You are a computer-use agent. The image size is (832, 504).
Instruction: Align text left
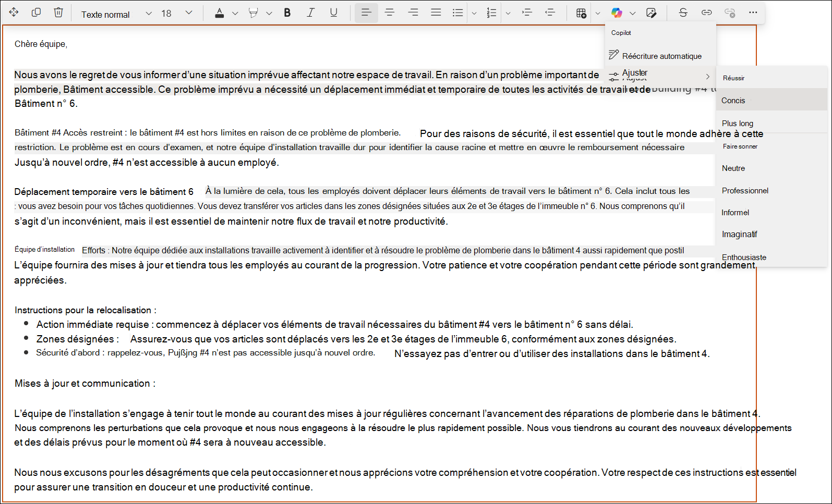[x=366, y=13]
